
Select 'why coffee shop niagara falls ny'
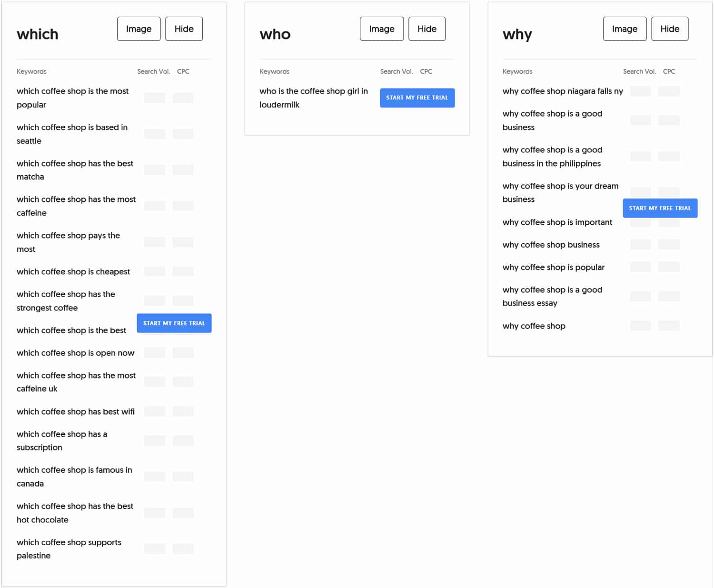click(x=563, y=91)
